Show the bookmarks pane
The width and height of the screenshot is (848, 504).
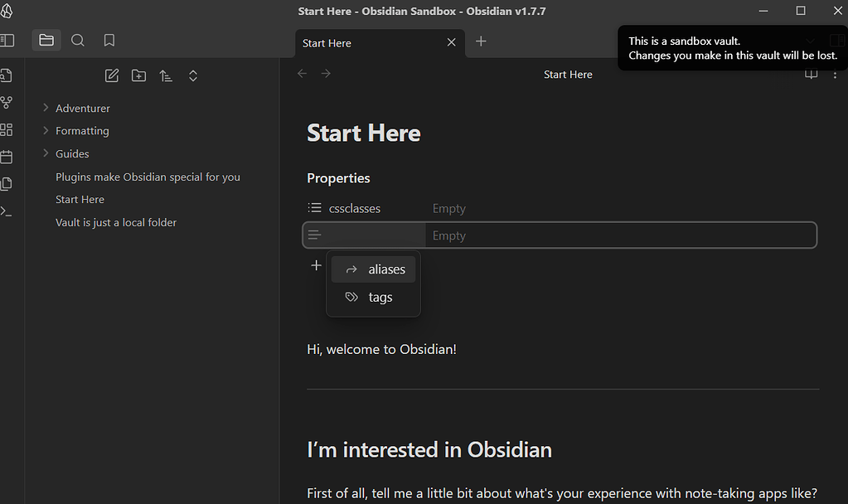[109, 40]
